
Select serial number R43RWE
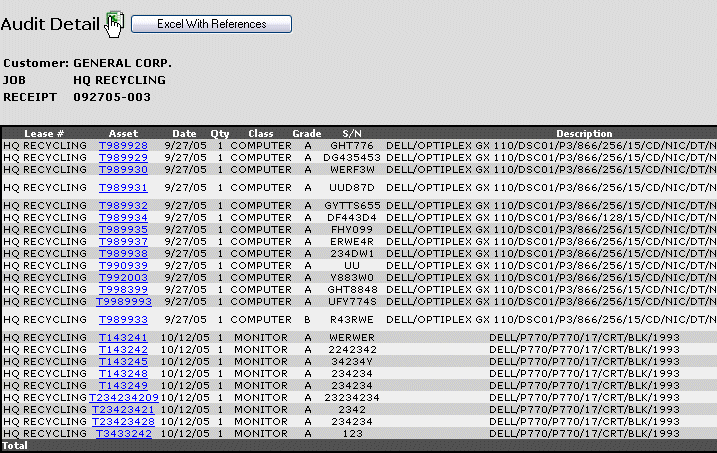click(352, 320)
